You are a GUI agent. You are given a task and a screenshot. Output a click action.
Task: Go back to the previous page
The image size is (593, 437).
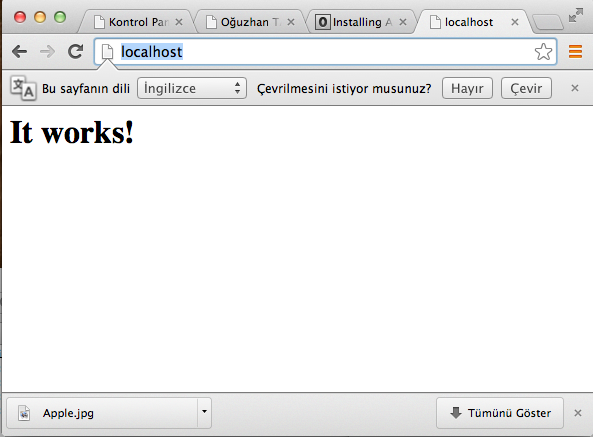pos(19,51)
